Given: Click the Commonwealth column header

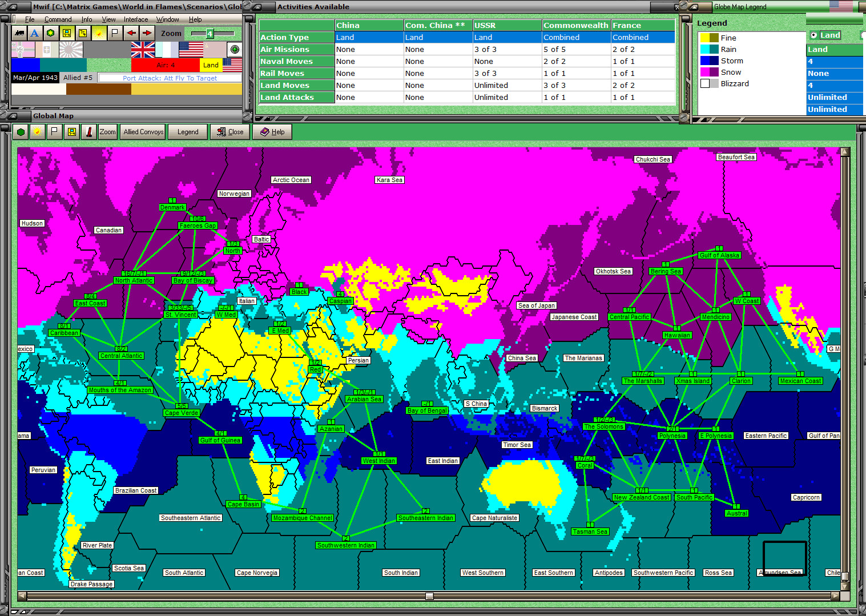Looking at the screenshot, I should click(576, 25).
